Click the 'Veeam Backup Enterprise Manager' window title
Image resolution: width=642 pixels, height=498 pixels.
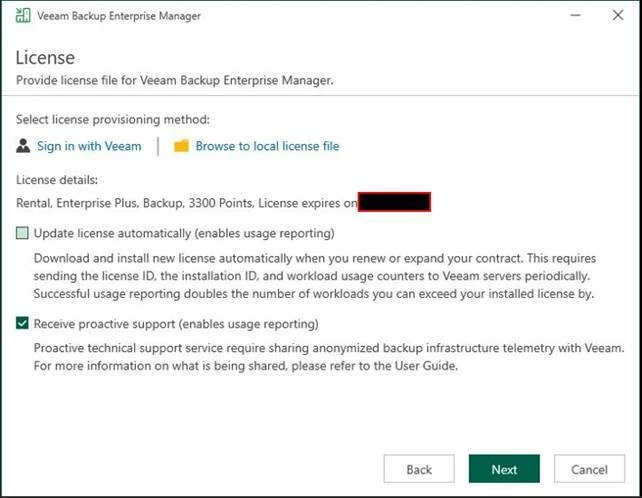tap(119, 16)
